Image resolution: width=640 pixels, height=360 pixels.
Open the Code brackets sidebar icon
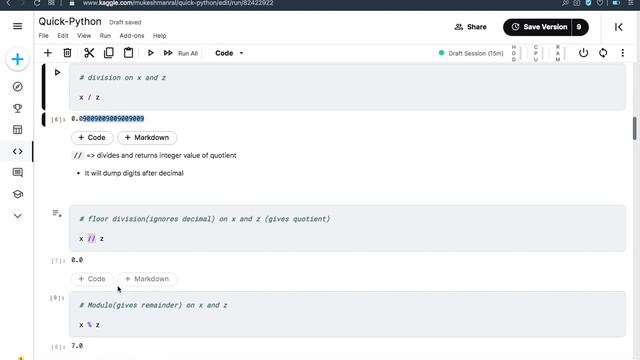[x=18, y=151]
